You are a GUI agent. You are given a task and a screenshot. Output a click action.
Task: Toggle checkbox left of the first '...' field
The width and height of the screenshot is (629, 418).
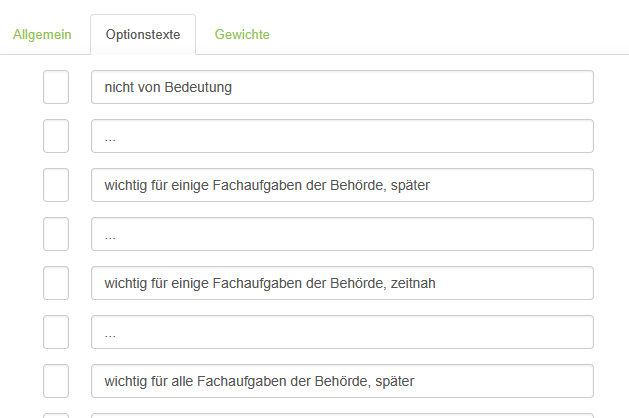pos(56,136)
